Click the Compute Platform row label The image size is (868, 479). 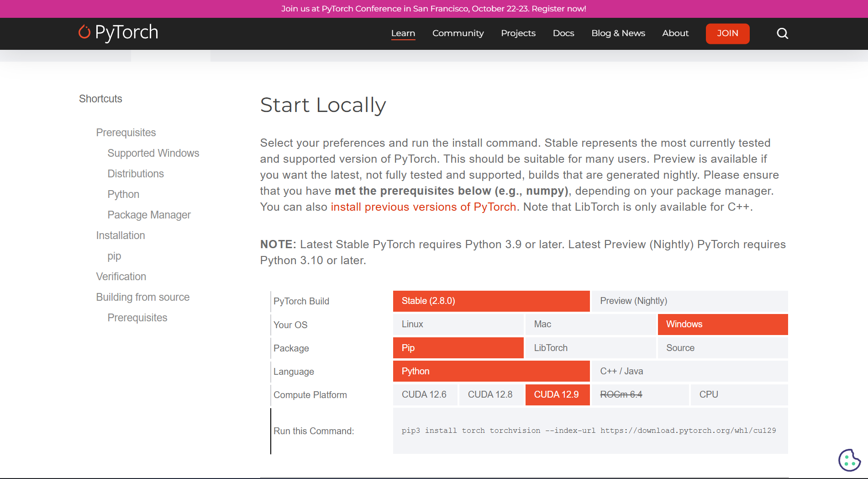pos(310,395)
